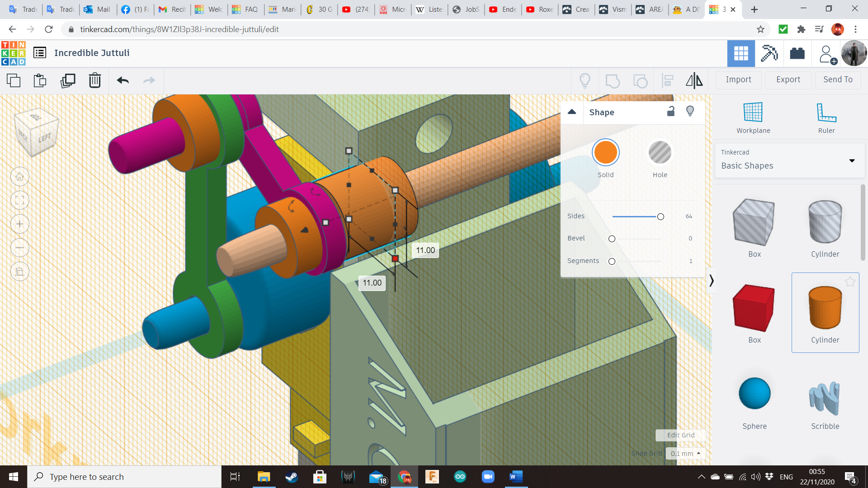Click the Export button
The image size is (868, 488).
(x=788, y=80)
